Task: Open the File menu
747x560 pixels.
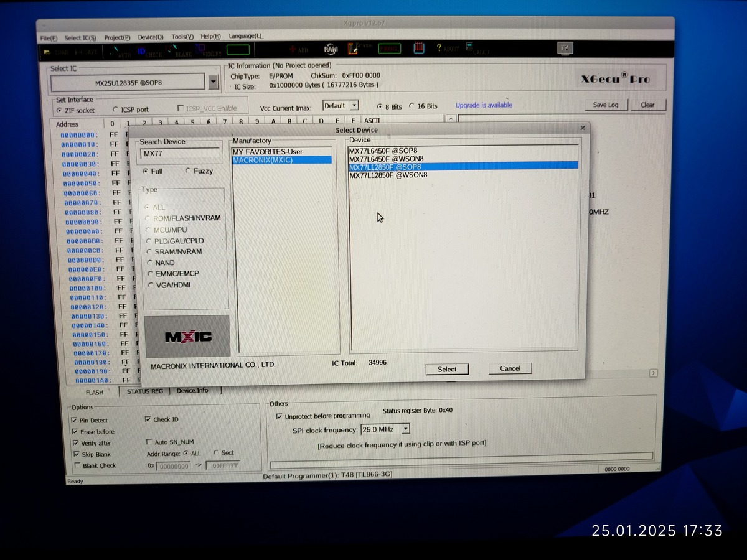Action: click(x=49, y=38)
